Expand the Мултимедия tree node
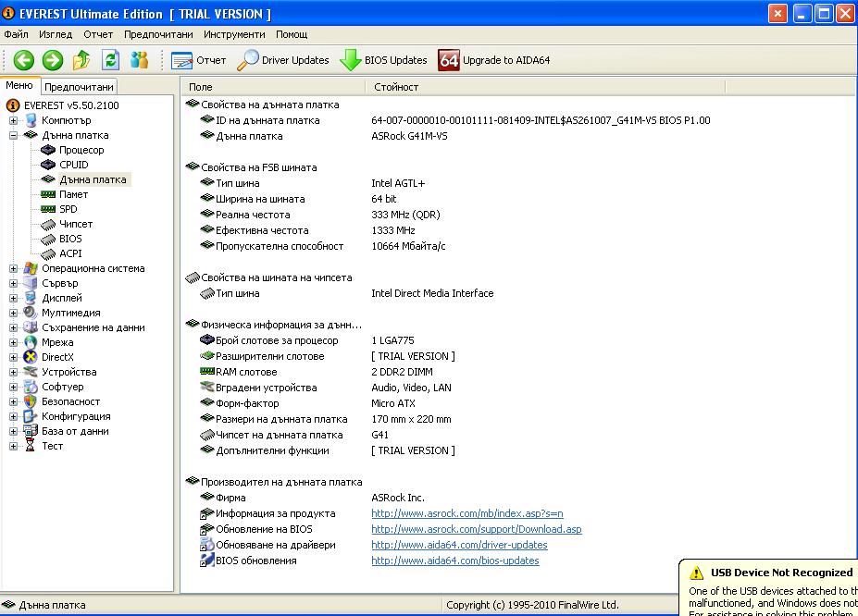Screen dimensions: 858x616 13,313
